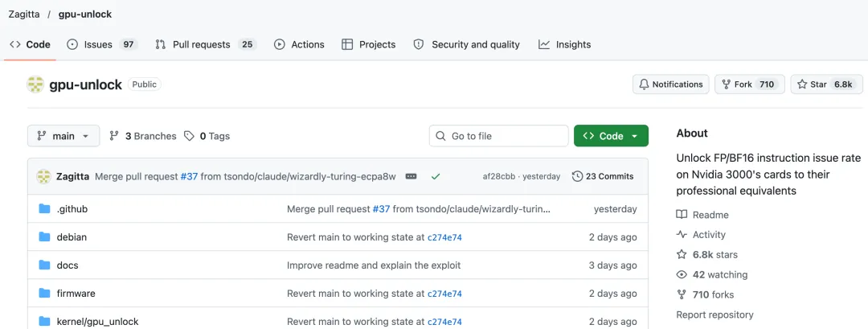Fork the repository

coord(750,84)
